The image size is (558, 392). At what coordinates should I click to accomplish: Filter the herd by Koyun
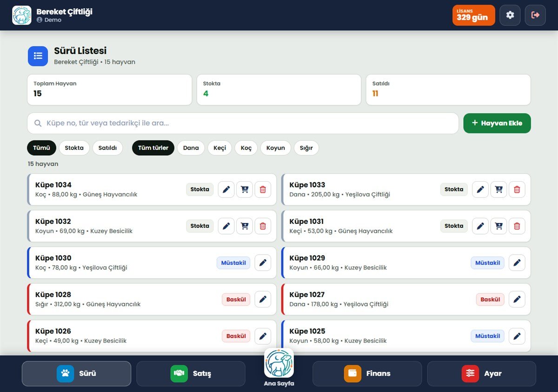tap(275, 148)
